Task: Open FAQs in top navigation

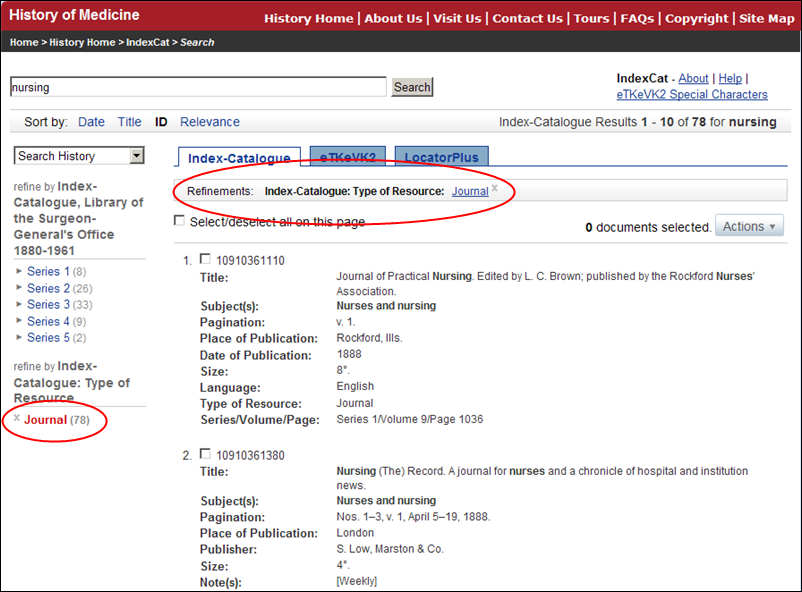Action: point(637,18)
